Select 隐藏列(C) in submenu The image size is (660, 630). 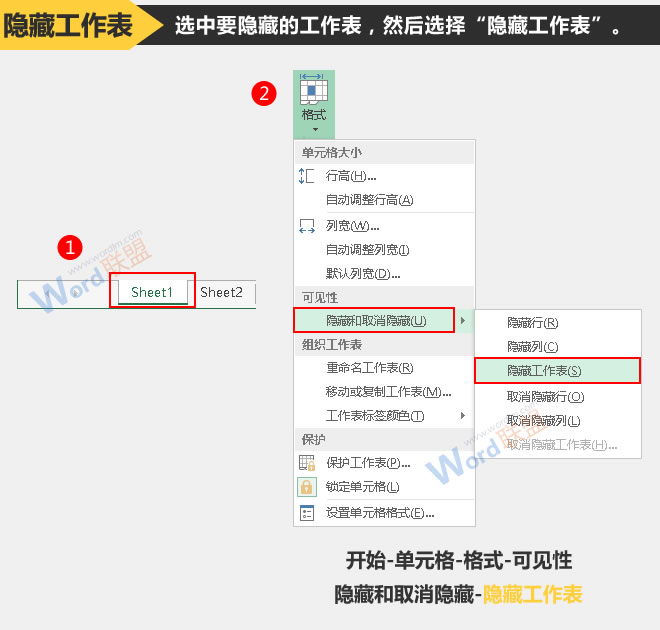[x=558, y=347]
